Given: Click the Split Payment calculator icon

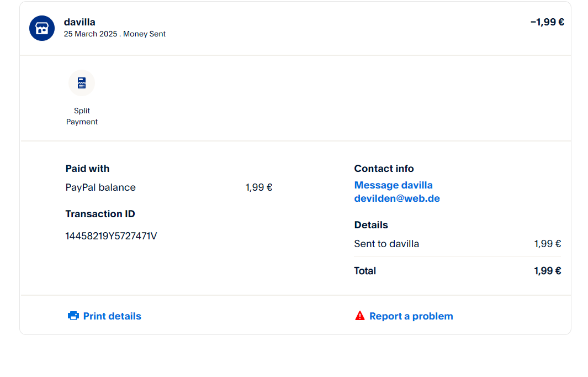Looking at the screenshot, I should pos(82,83).
